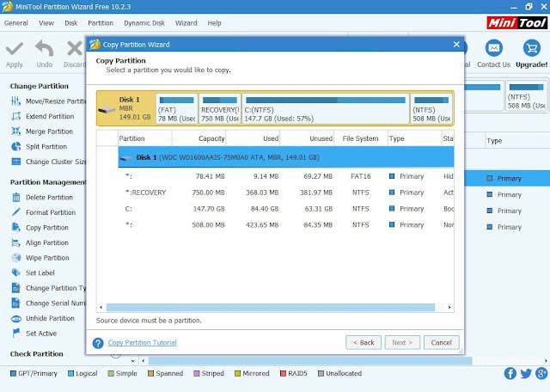Select Move/Resize Partition icon in sidebar
This screenshot has height=392, width=550.
click(x=15, y=101)
